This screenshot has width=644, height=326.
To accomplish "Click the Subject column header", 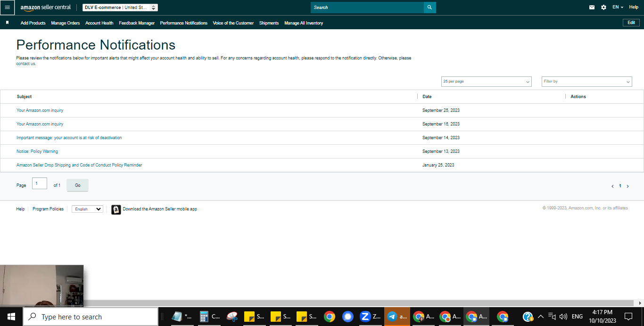I will pyautogui.click(x=24, y=97).
